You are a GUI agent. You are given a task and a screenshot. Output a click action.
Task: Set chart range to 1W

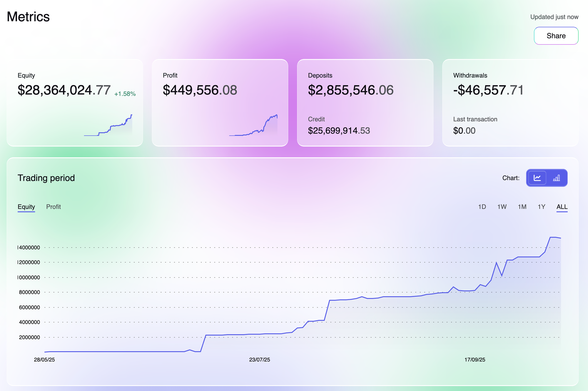[x=502, y=207]
